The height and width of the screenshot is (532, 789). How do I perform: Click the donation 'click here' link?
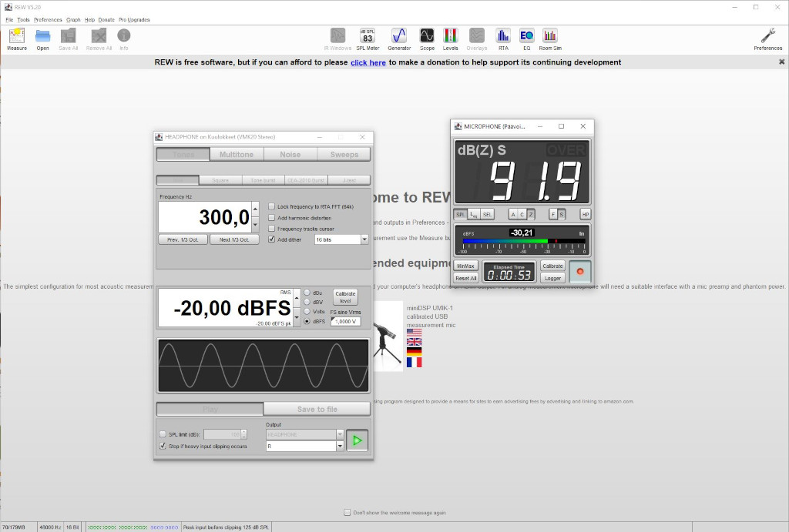tap(368, 62)
